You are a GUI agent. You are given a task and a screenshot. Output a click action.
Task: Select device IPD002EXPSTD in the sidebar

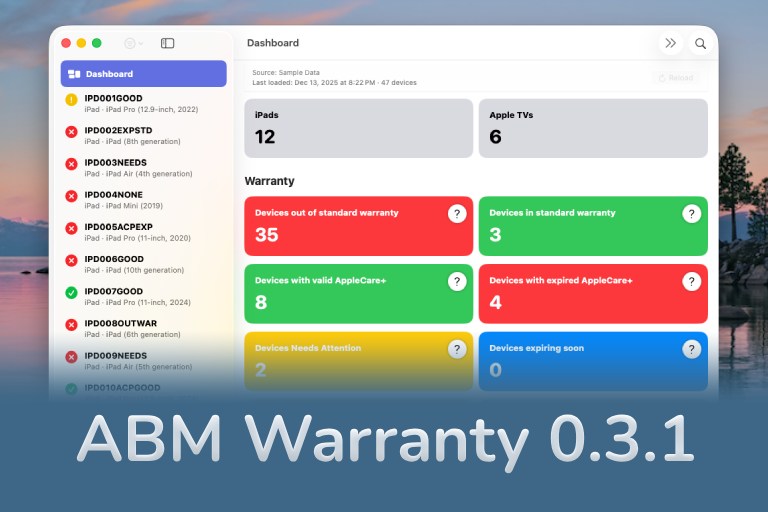point(144,136)
